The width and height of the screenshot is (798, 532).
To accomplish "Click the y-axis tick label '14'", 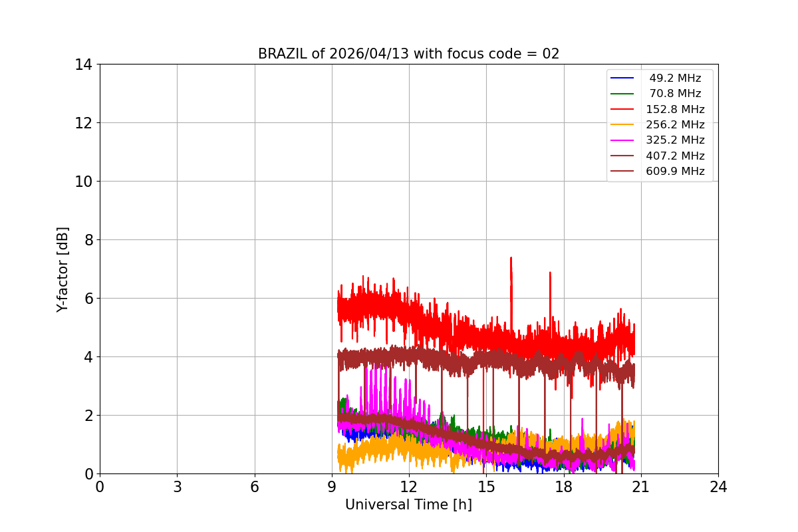I will coord(84,65).
